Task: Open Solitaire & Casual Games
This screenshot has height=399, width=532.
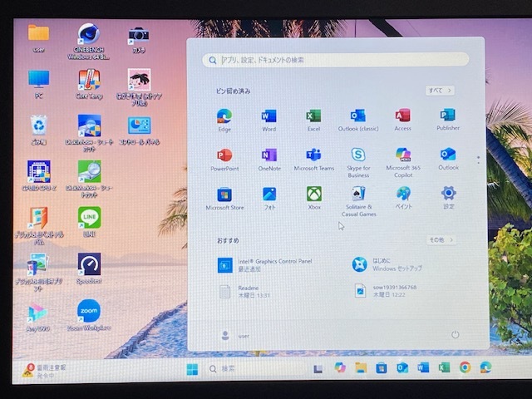Action: pyautogui.click(x=358, y=201)
